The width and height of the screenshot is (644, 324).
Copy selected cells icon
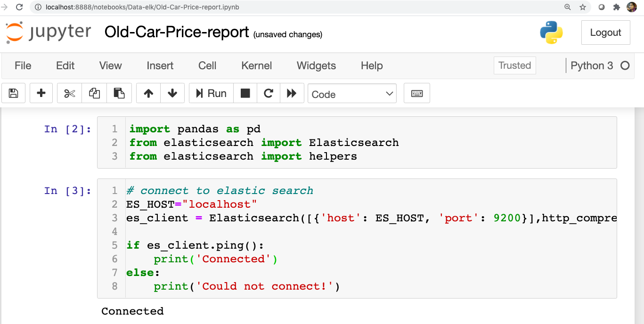[94, 93]
